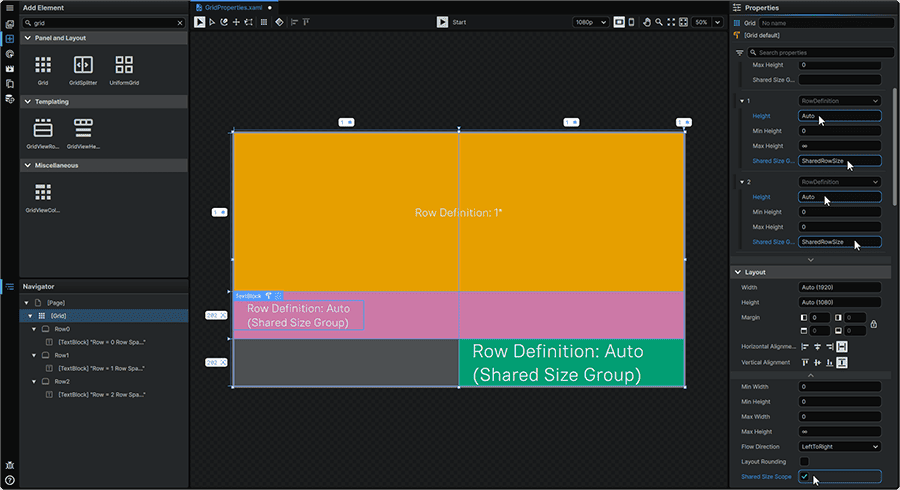Choose the scale/resize tool
900x490 pixels.
(x=249, y=22)
